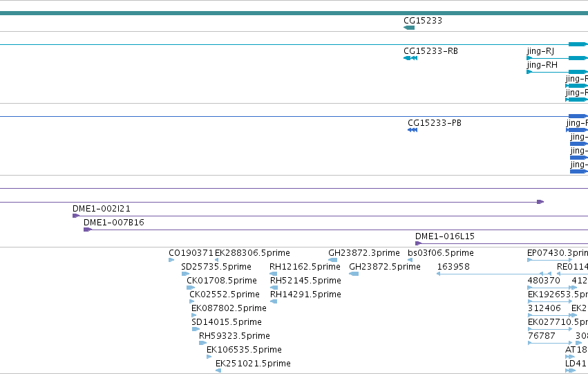The image size is (588, 374).
Task: Select the EK106535.5prime EST label
Action: click(244, 350)
